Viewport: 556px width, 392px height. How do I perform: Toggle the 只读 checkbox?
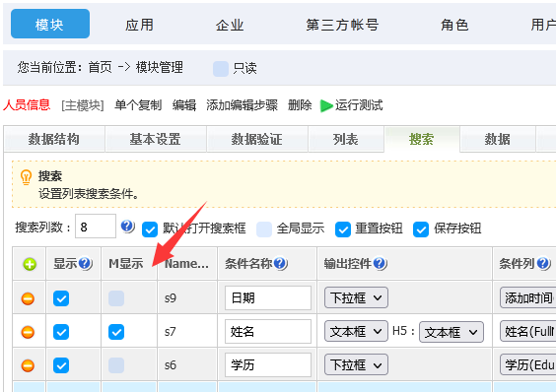[221, 69]
